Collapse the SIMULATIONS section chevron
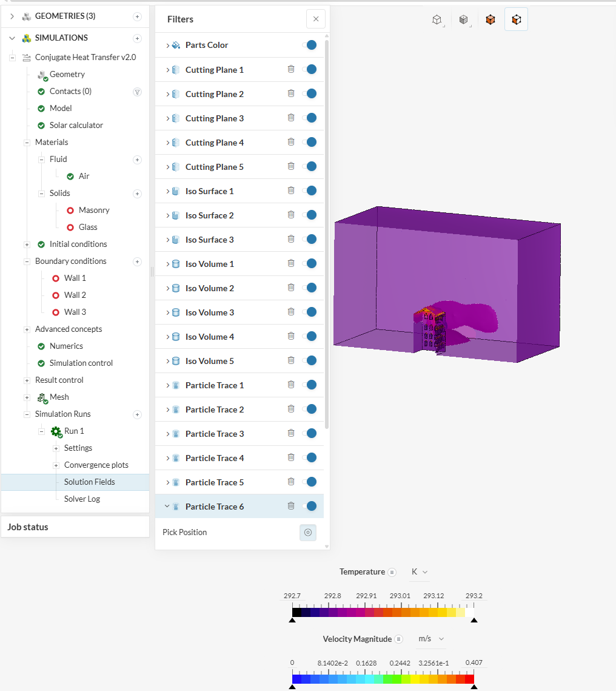 pyautogui.click(x=12, y=38)
